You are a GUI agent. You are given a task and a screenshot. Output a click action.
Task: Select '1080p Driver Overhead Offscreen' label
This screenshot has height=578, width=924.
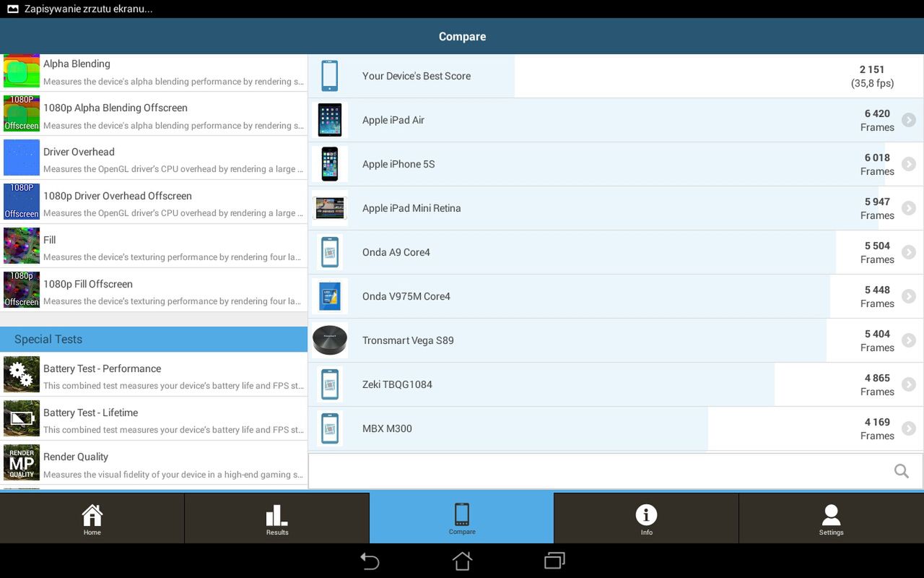click(118, 196)
